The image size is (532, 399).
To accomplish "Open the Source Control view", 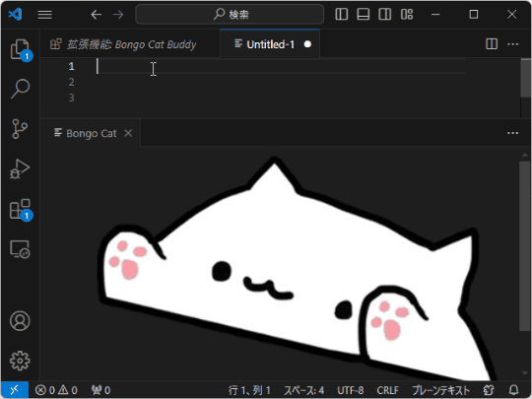I will (x=21, y=129).
